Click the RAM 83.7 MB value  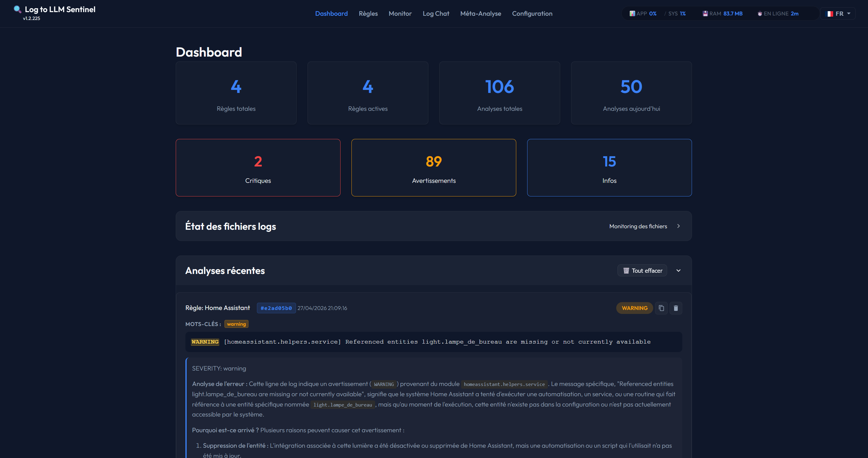tap(733, 13)
